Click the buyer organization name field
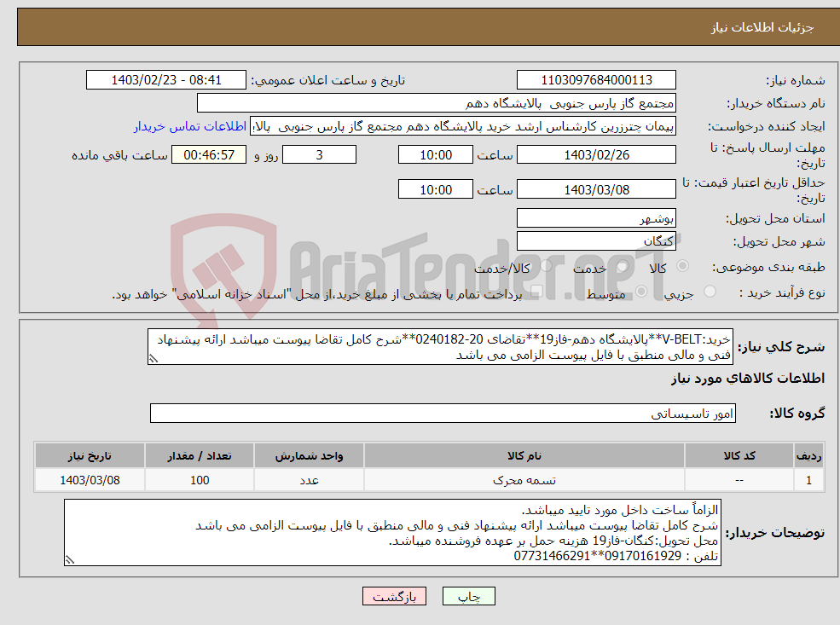The width and height of the screenshot is (840, 625). coord(437,103)
